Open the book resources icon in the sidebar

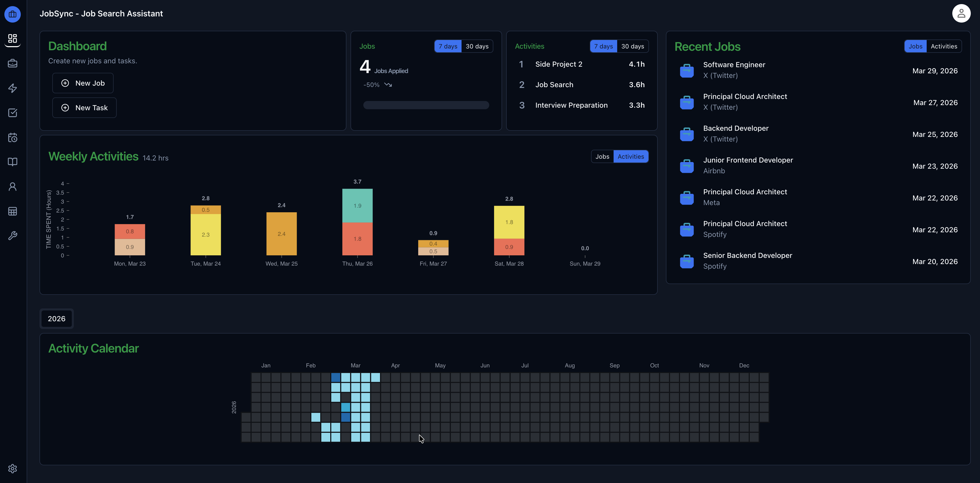(x=13, y=162)
